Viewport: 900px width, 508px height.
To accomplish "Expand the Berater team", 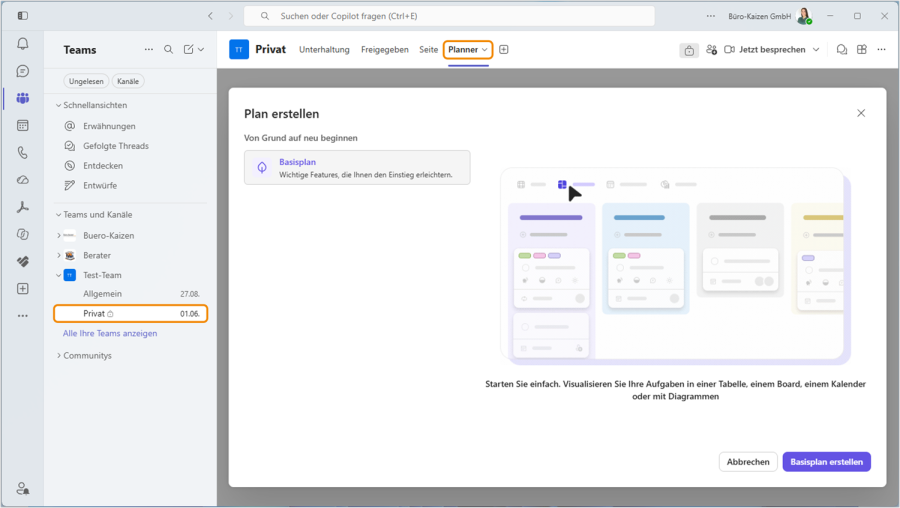I will pyautogui.click(x=59, y=255).
